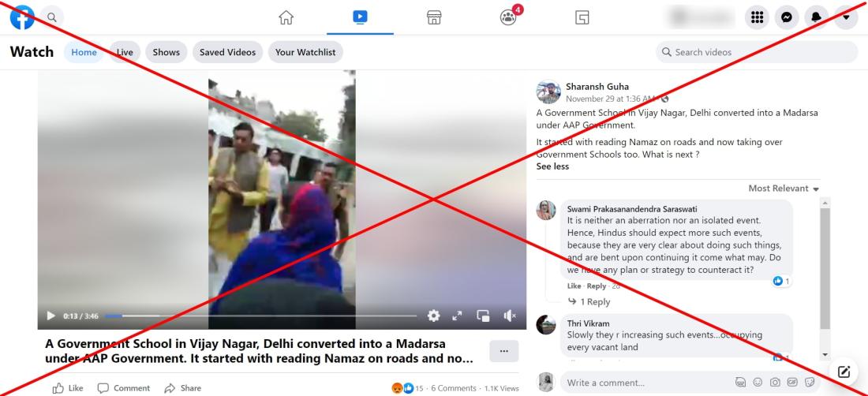The image size is (868, 396).
Task: Open the account dropdown arrow
Action: (846, 17)
